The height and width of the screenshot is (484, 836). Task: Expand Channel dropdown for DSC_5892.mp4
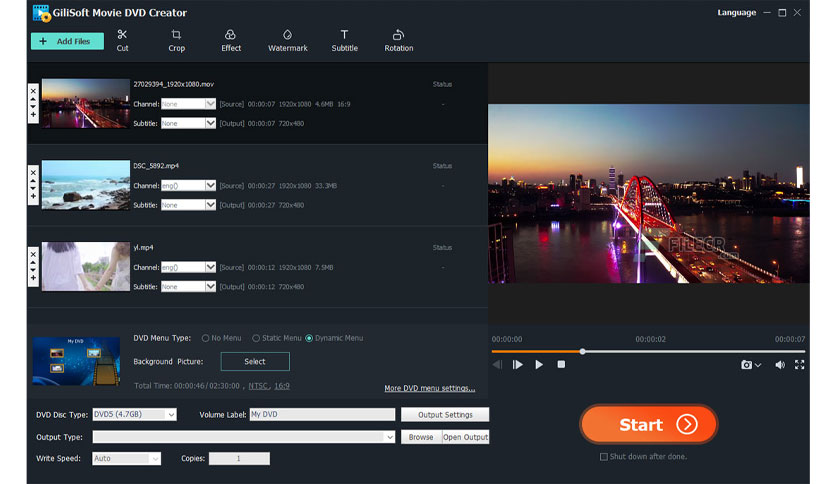tap(210, 185)
